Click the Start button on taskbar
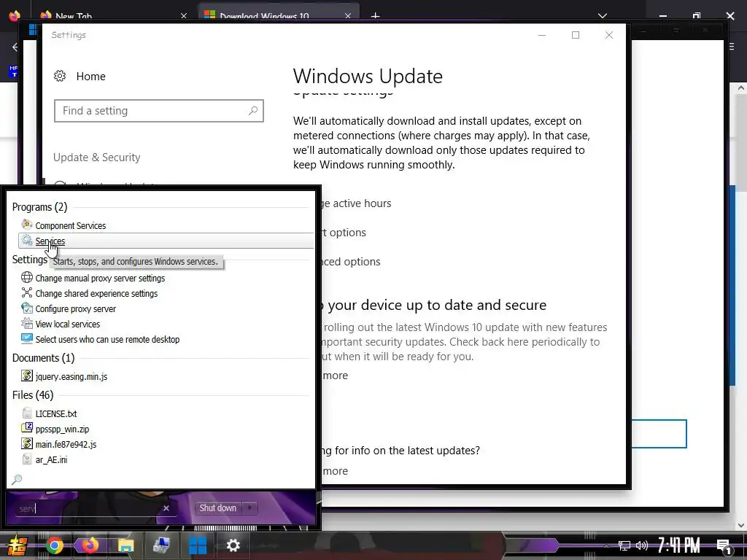 coord(18,545)
